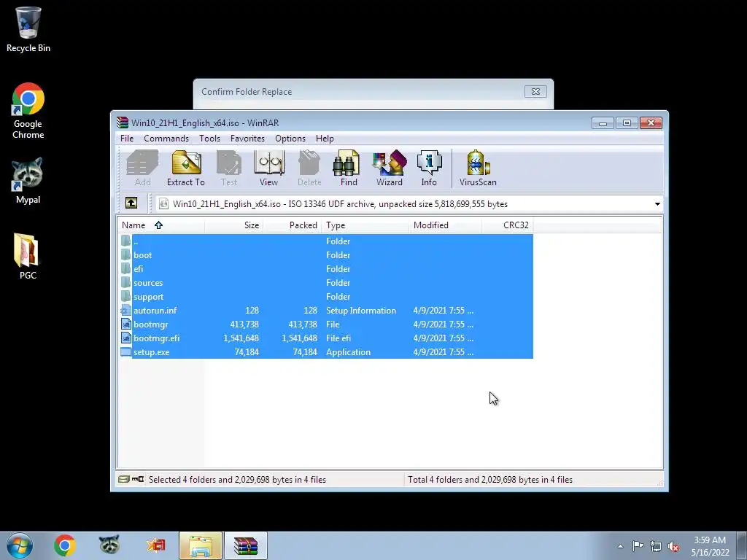The height and width of the screenshot is (560, 747).
Task: Launch the Wizard toolbar icon
Action: click(390, 168)
